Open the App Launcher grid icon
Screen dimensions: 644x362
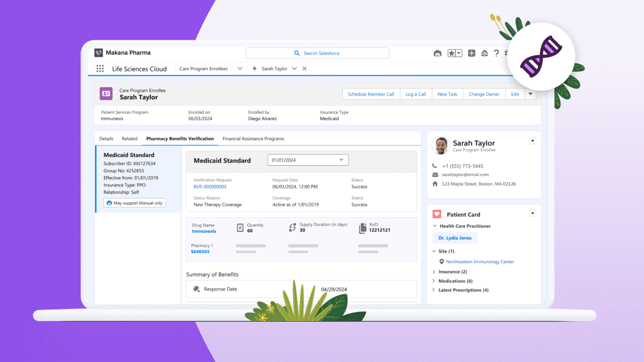coord(100,69)
